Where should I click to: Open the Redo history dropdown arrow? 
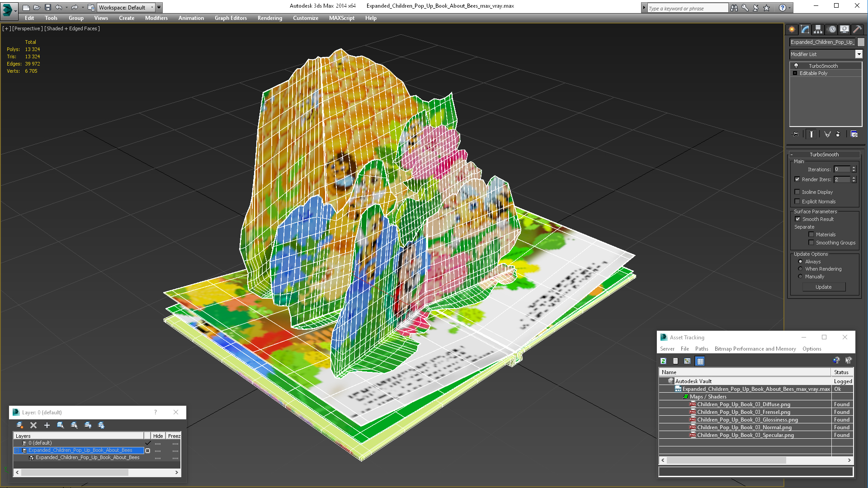82,7
